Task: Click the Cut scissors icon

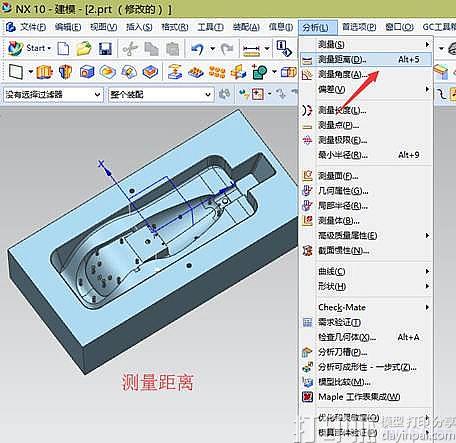Action: tap(130, 49)
